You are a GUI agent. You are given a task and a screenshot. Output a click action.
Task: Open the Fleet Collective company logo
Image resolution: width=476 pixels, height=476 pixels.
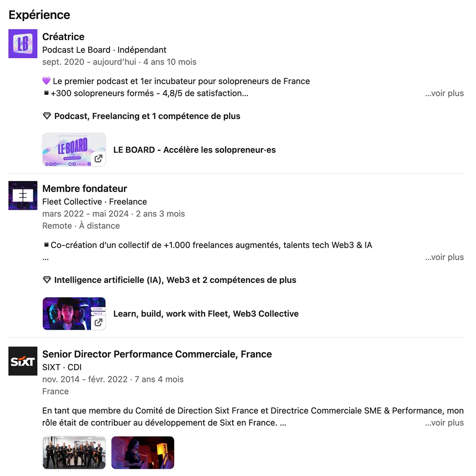[x=23, y=196]
